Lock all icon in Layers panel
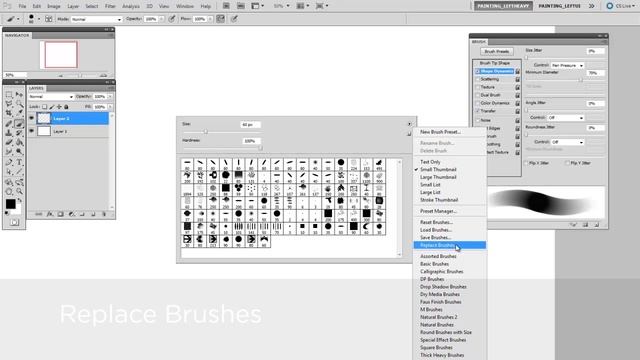Image resolution: width=640 pixels, height=360 pixels. click(x=66, y=107)
